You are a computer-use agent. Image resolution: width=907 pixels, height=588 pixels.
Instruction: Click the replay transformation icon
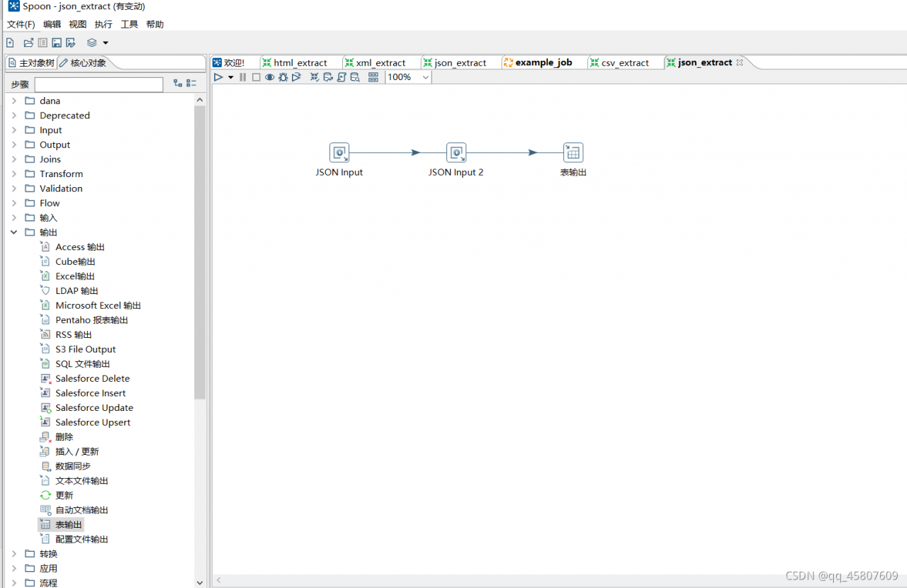pos(296,77)
